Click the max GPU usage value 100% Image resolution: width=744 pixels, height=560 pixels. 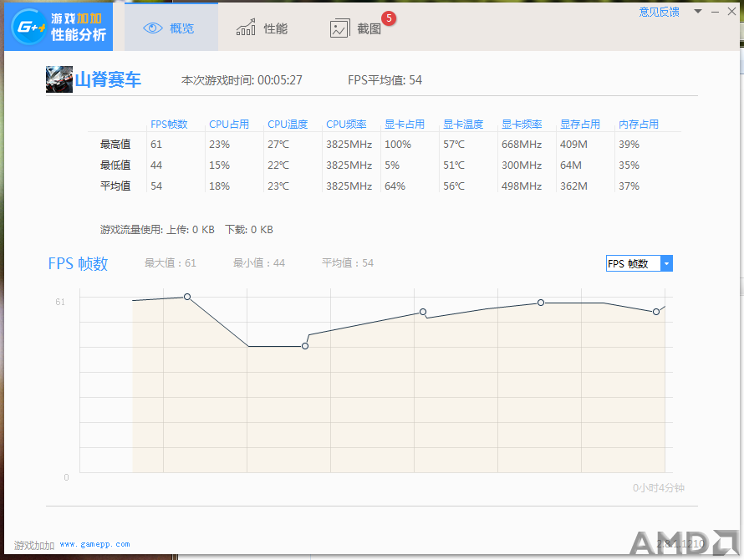point(398,145)
